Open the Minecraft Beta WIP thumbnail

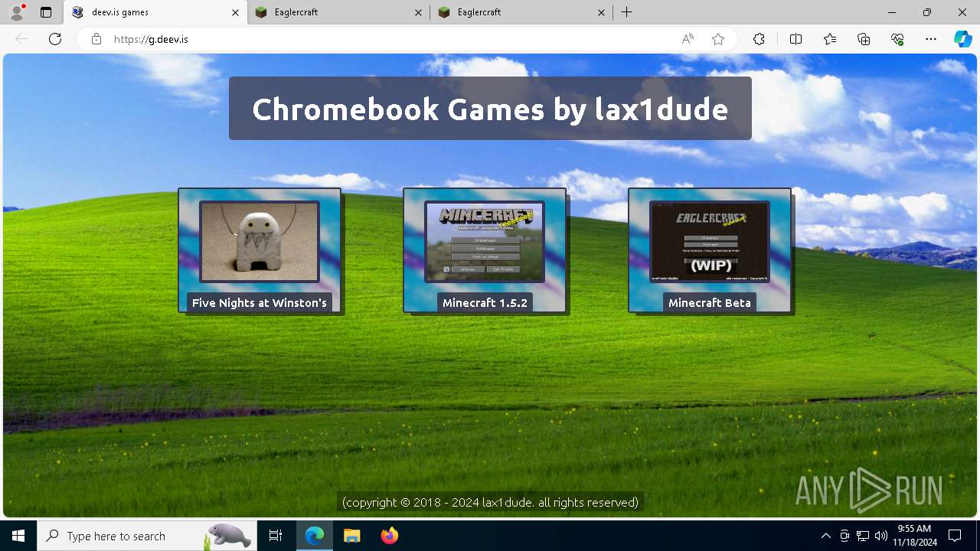point(710,242)
